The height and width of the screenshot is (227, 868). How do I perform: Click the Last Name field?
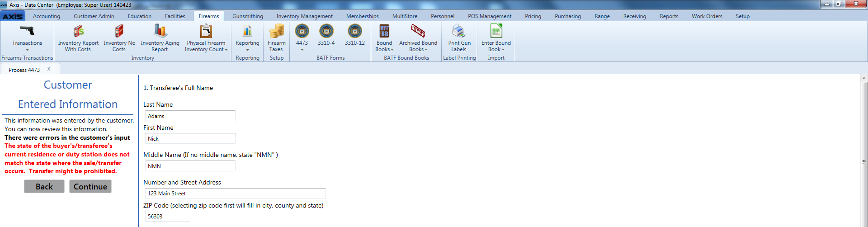click(x=190, y=116)
